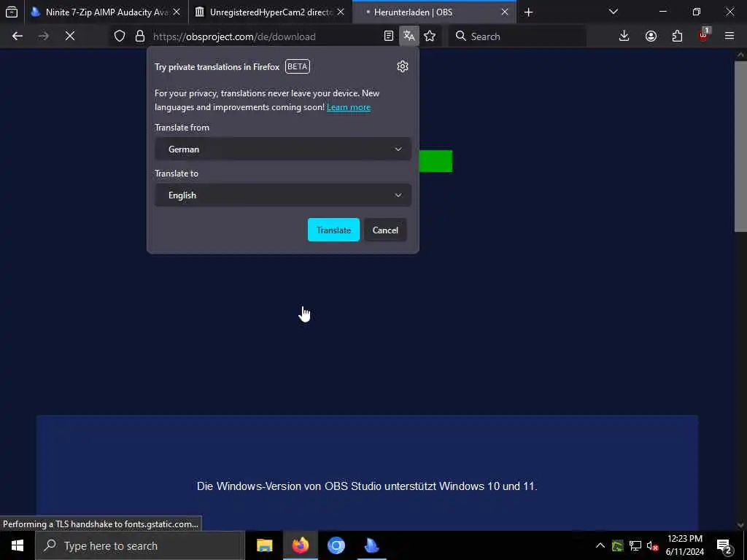Toggle Reader View icon
The height and width of the screenshot is (560, 747).
tap(388, 36)
